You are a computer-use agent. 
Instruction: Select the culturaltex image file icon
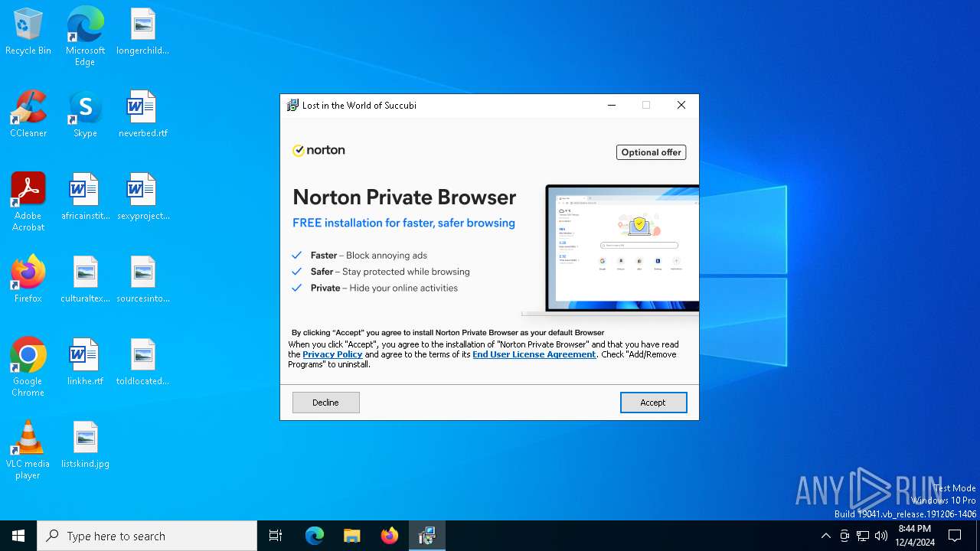click(85, 280)
